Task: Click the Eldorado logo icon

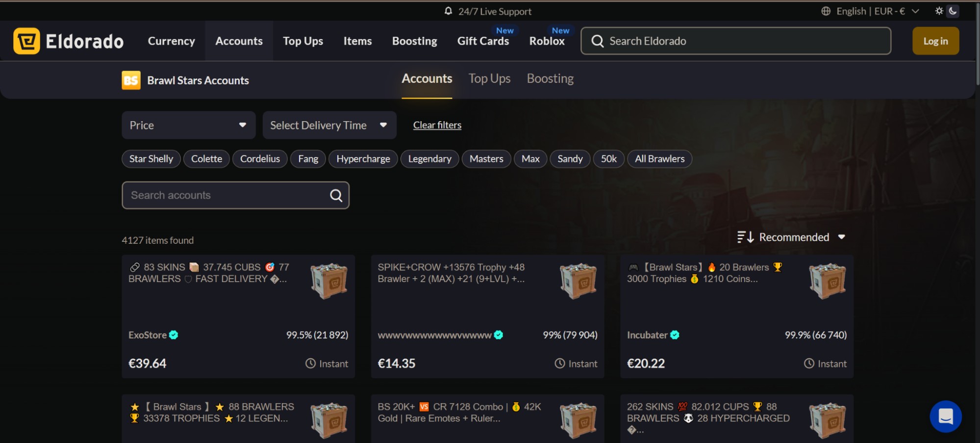Action: point(26,41)
